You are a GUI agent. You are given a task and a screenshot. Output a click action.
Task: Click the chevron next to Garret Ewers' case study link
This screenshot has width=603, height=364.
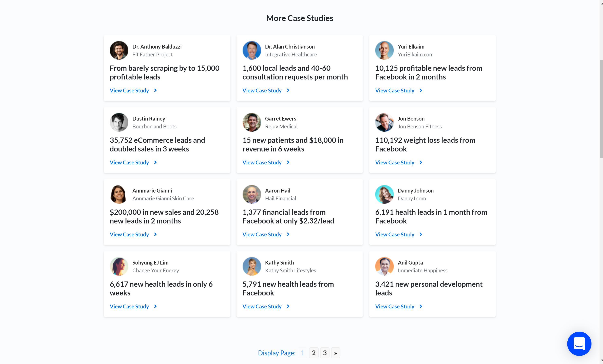coord(288,162)
